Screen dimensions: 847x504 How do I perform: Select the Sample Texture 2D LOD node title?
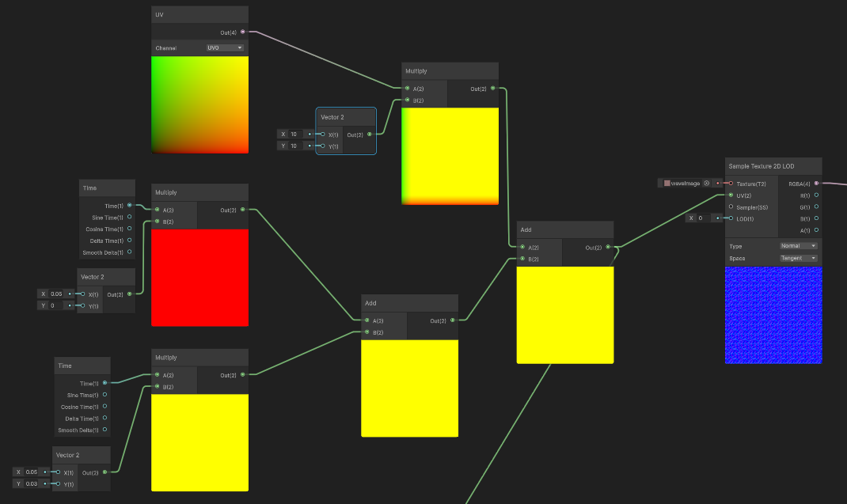pyautogui.click(x=761, y=166)
